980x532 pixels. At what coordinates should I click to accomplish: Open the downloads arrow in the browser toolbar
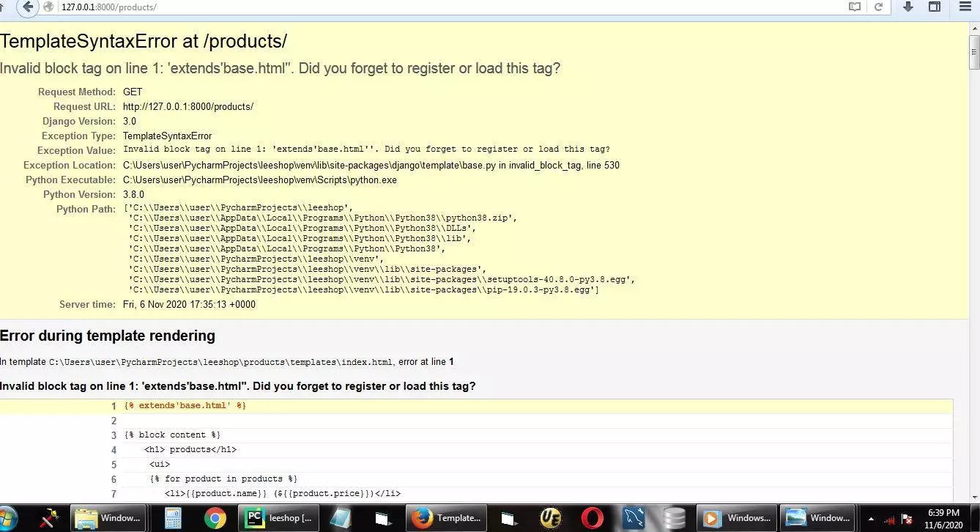click(x=907, y=7)
